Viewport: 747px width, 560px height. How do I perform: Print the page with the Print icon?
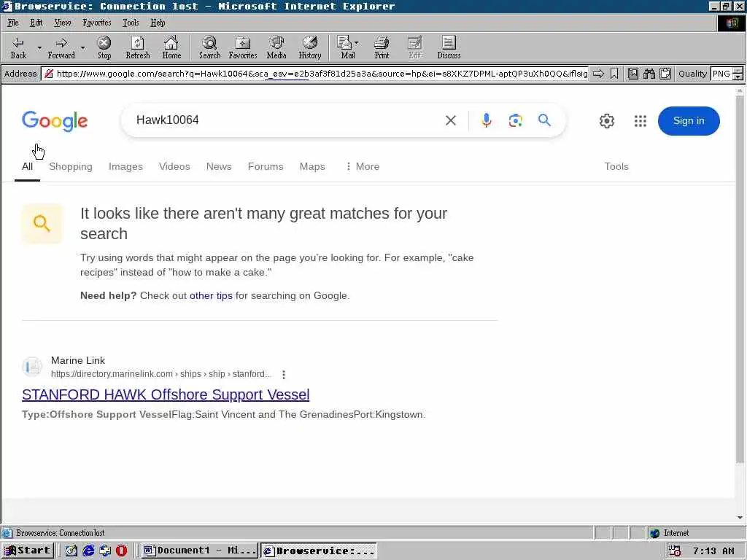[382, 47]
